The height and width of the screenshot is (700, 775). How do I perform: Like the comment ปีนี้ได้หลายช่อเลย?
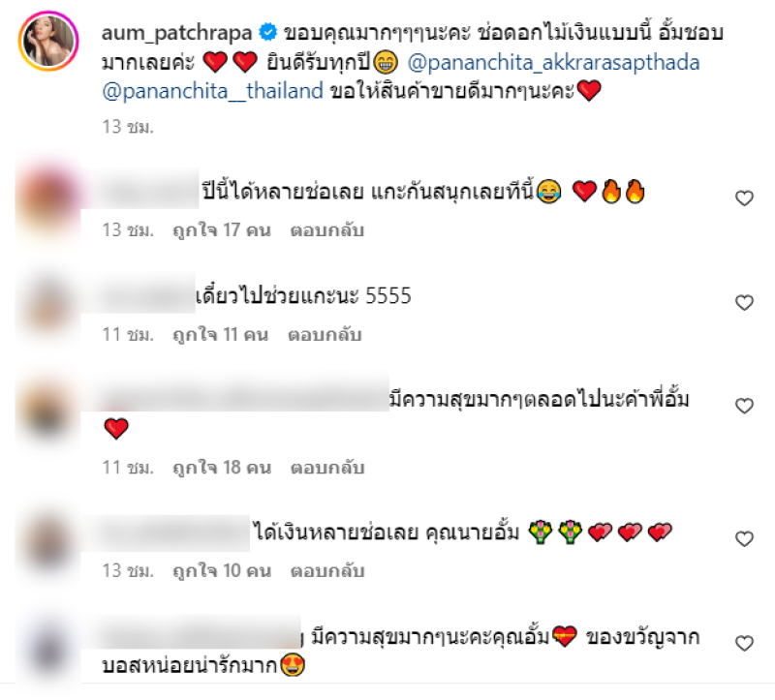point(744,198)
